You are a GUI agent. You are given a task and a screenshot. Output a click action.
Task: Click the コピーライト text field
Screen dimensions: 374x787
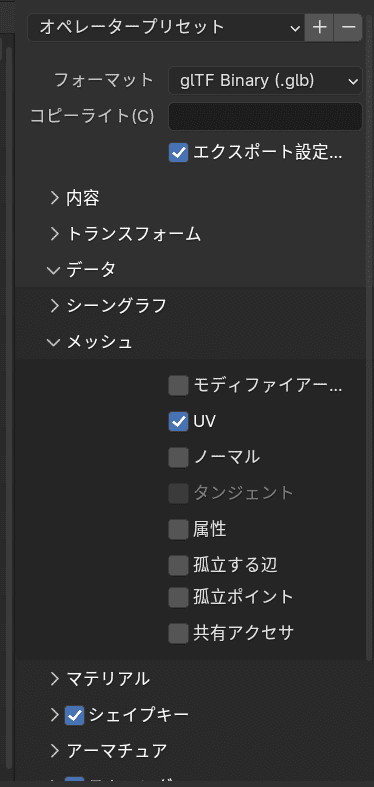tap(265, 116)
